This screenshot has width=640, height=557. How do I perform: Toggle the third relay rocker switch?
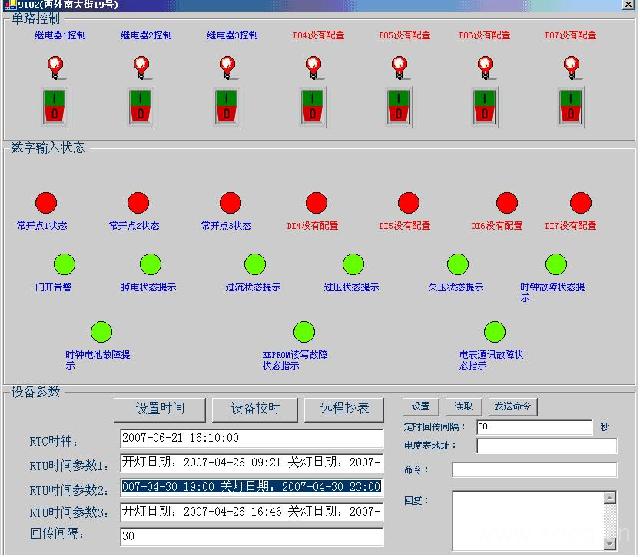point(229,106)
